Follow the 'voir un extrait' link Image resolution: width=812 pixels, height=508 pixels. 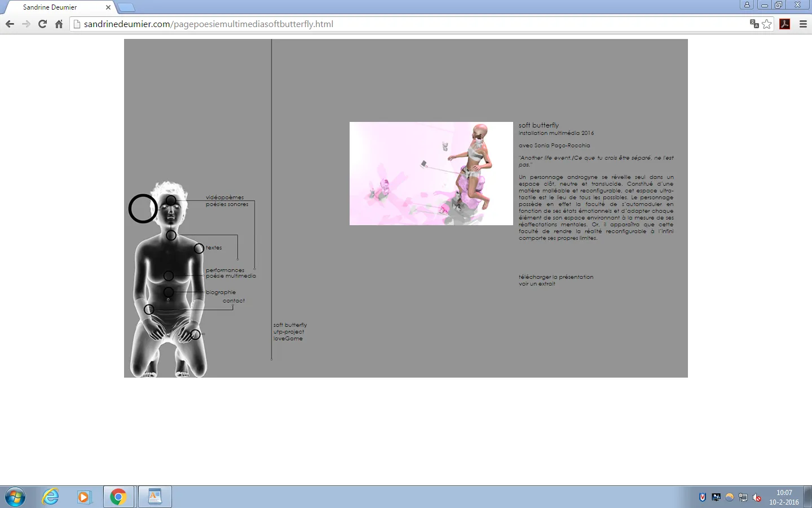537,284
